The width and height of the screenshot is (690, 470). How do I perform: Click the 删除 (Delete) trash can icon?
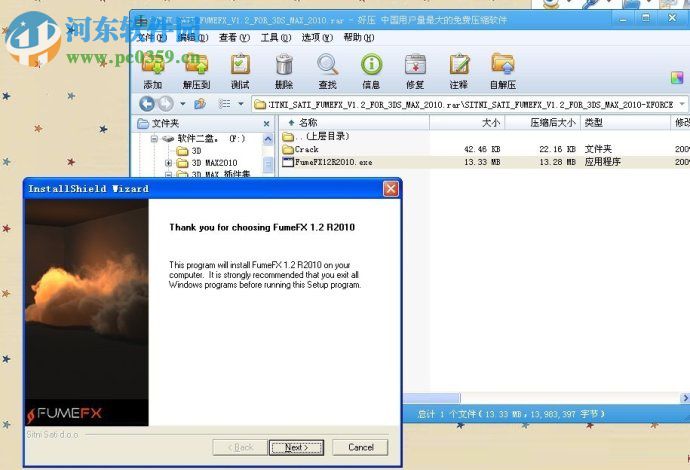tap(284, 64)
